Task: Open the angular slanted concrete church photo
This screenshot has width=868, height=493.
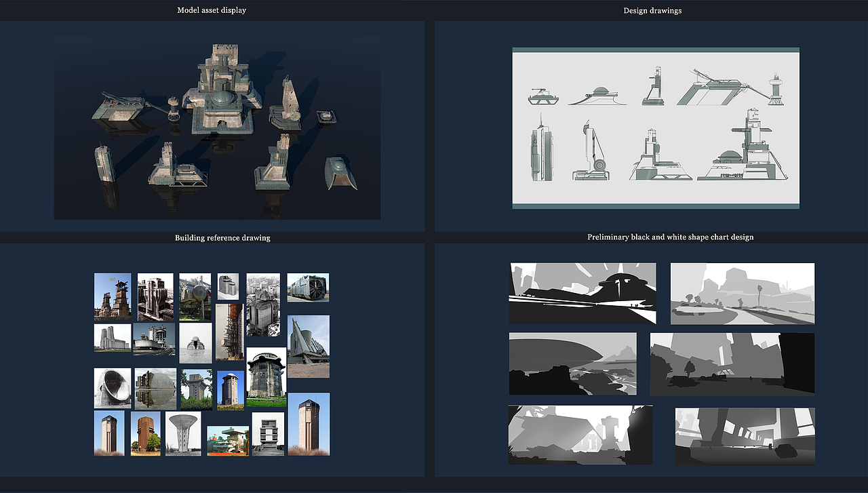Action: click(x=309, y=347)
